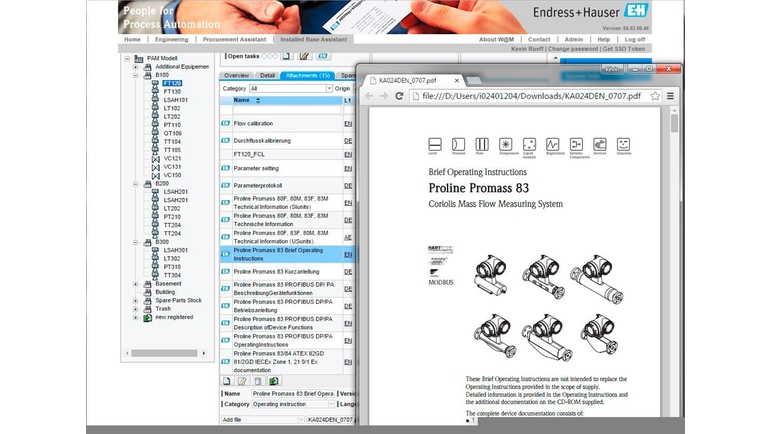771x434 pixels.
Task: Expand the Basement tree node
Action: pos(135,284)
